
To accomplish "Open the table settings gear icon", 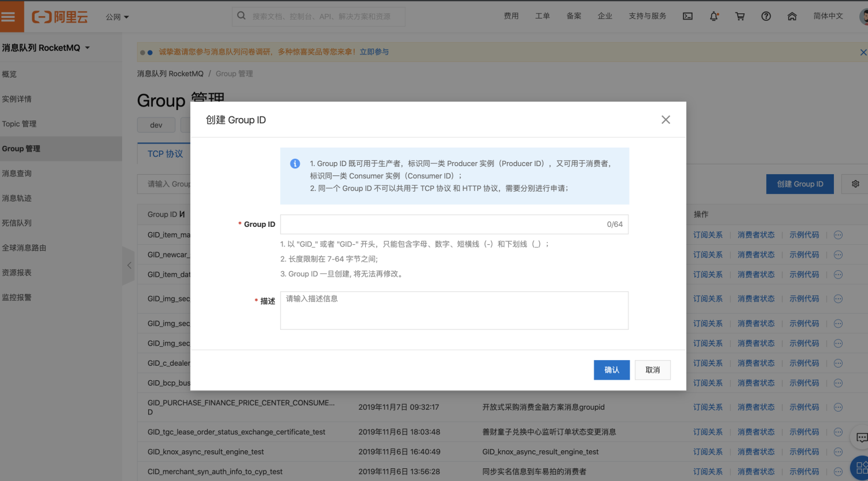I will pyautogui.click(x=855, y=184).
